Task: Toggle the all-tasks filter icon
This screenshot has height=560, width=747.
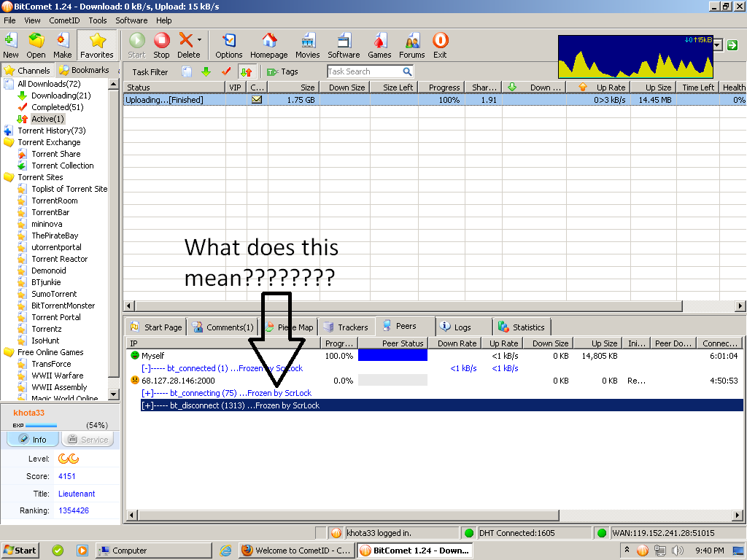Action: click(187, 72)
